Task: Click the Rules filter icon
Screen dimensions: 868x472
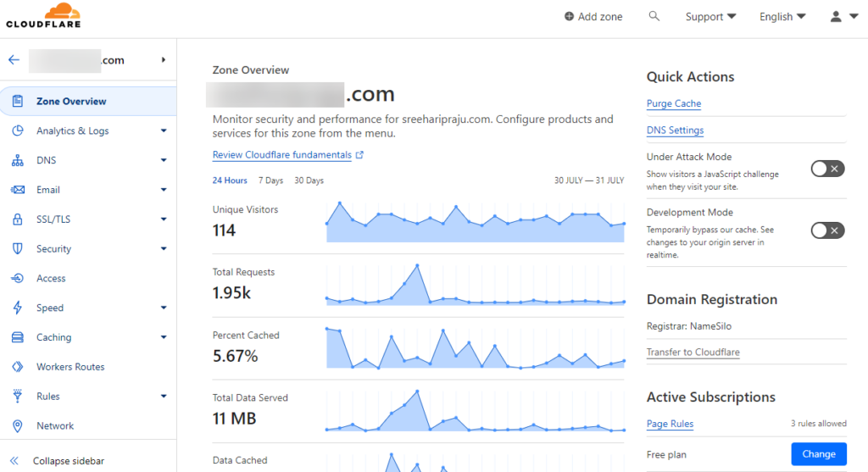Action: pos(18,397)
